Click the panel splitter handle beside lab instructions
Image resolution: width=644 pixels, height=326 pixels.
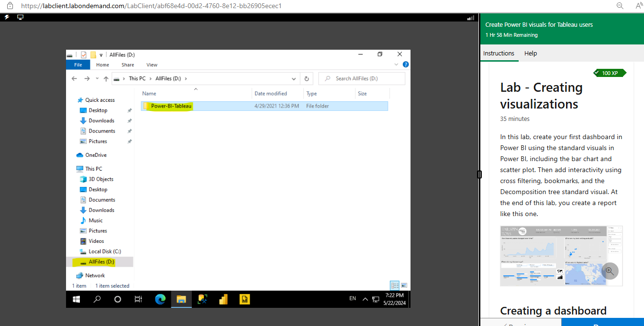click(x=479, y=175)
